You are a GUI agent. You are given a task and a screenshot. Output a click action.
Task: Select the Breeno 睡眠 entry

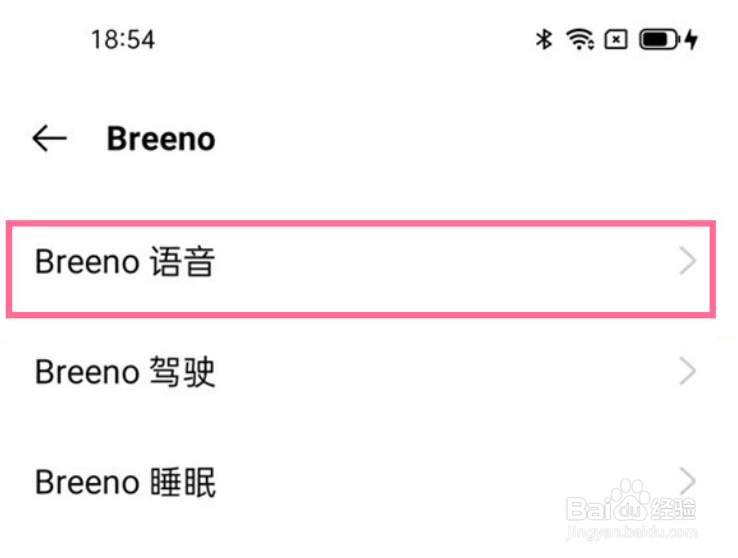coord(300,482)
